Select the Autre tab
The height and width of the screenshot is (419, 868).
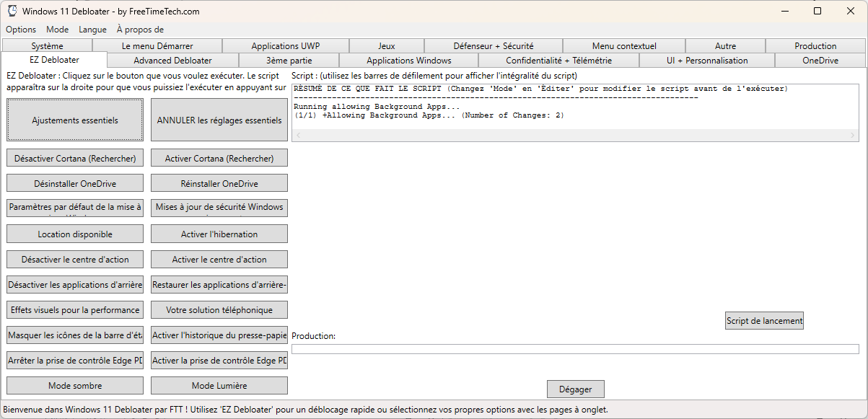click(x=726, y=46)
